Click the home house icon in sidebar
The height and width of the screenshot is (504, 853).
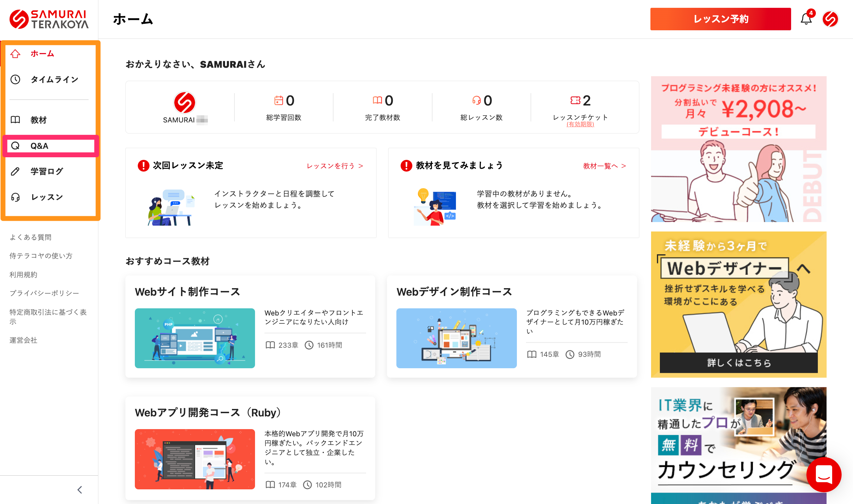click(15, 54)
